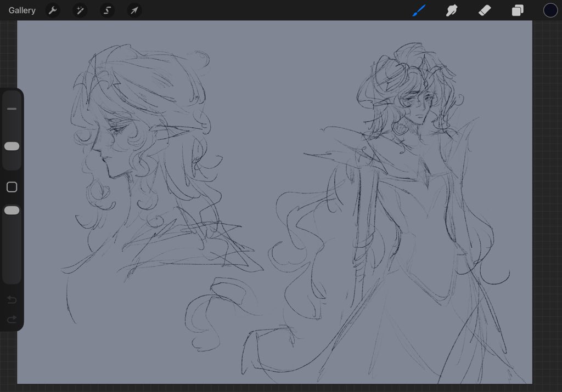This screenshot has height=392, width=562.
Task: Return to the Gallery
Action: [x=22, y=10]
